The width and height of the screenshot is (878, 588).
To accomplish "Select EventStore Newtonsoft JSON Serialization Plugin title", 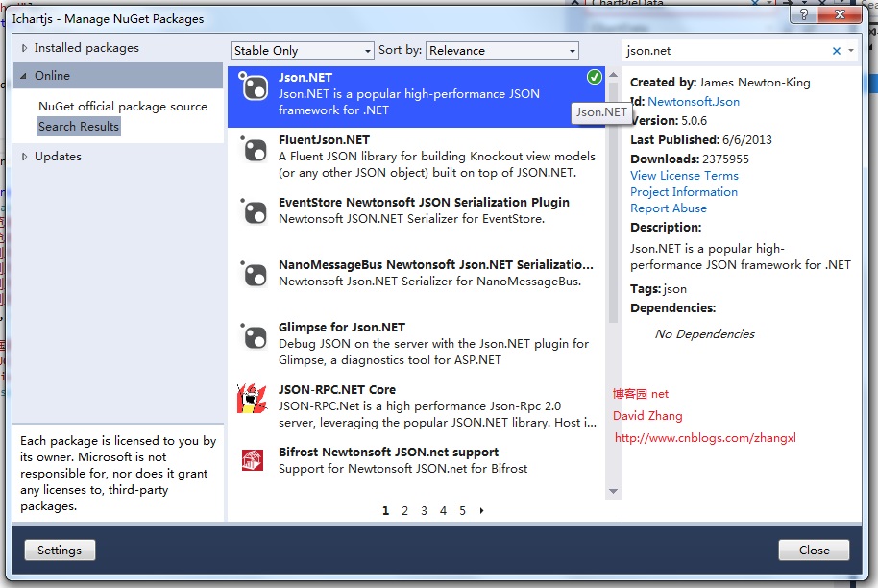I will pyautogui.click(x=424, y=202).
